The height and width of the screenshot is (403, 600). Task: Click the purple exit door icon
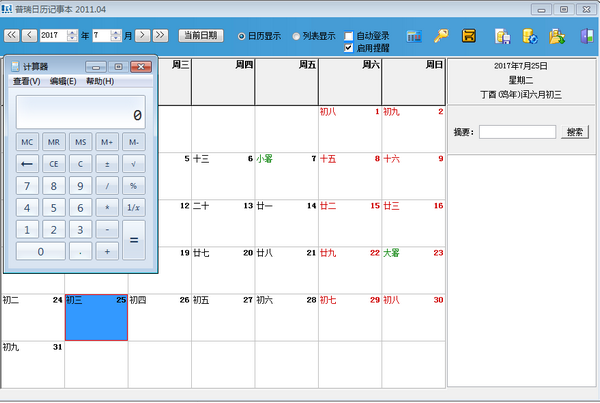tap(584, 37)
